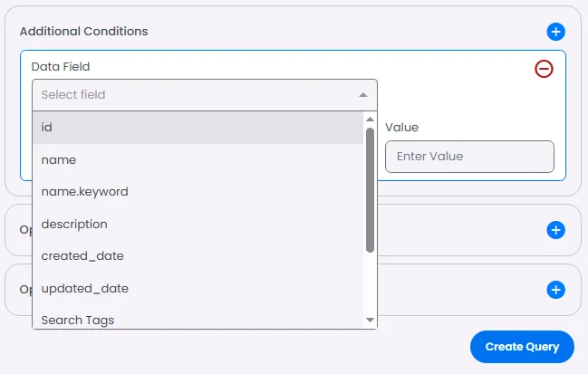
Task: Click the Select field combo box
Action: 195,95
